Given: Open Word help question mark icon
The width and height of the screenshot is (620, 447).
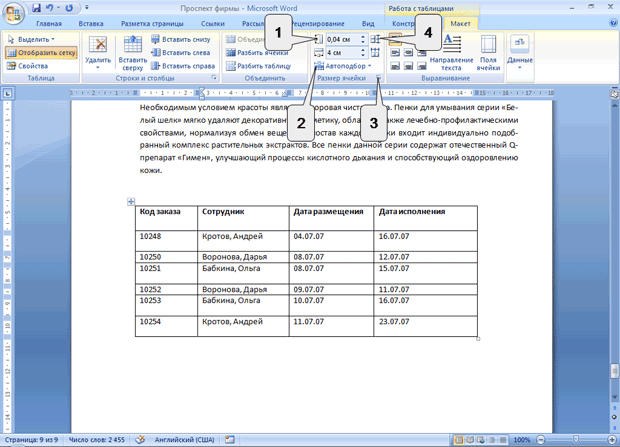Looking at the screenshot, I should click(613, 23).
